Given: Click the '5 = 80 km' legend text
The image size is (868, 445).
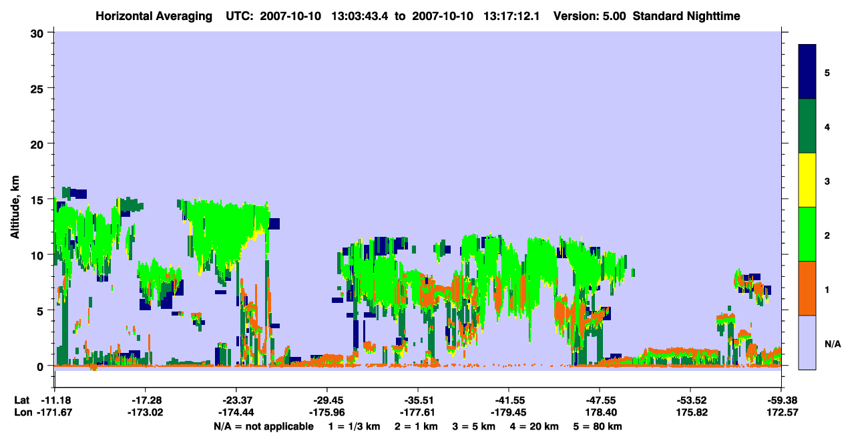Looking at the screenshot, I should [x=598, y=426].
